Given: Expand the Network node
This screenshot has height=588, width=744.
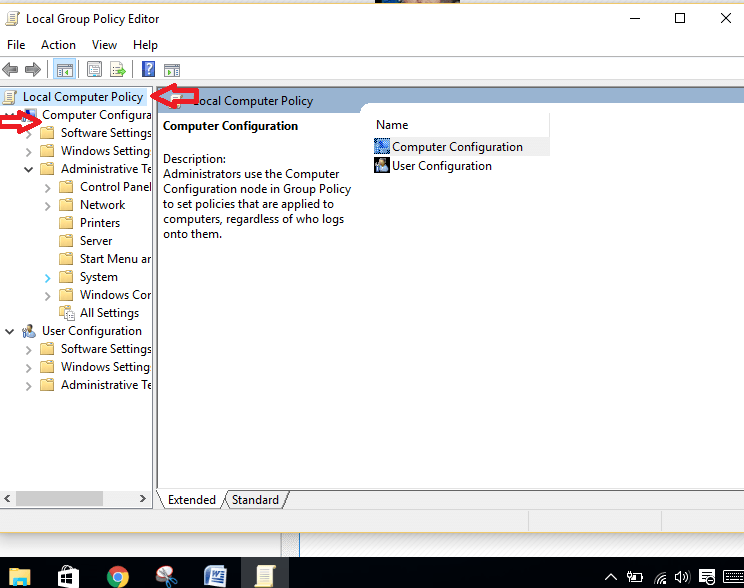Looking at the screenshot, I should [47, 206].
